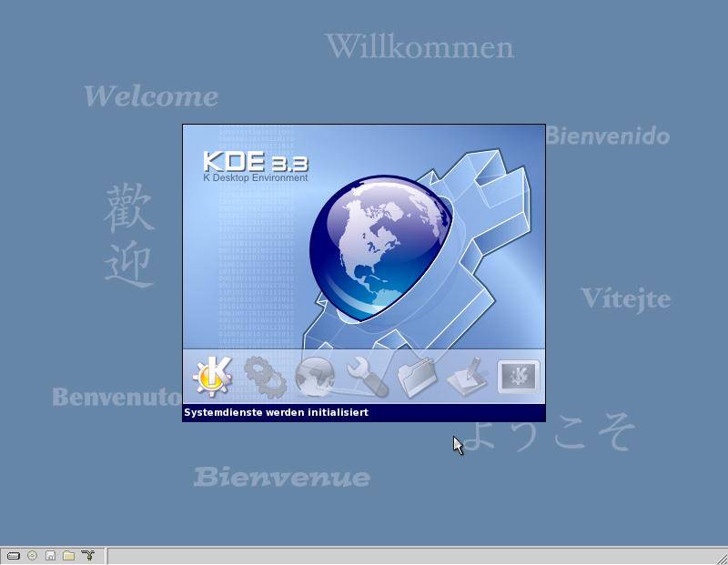This screenshot has height=565, width=728.
Task: Click the highlighted KDE gear logo icon
Action: (x=212, y=377)
